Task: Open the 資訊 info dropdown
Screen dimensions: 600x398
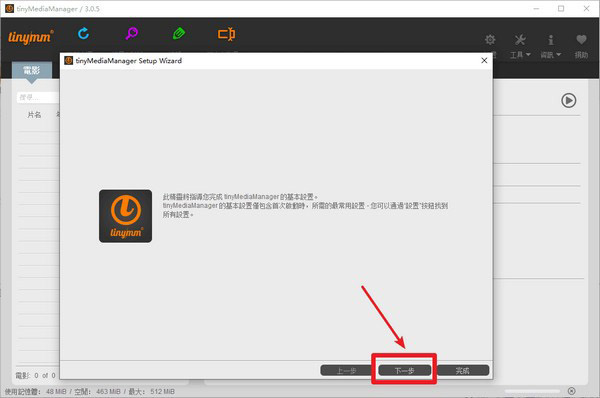Action: pos(551,47)
